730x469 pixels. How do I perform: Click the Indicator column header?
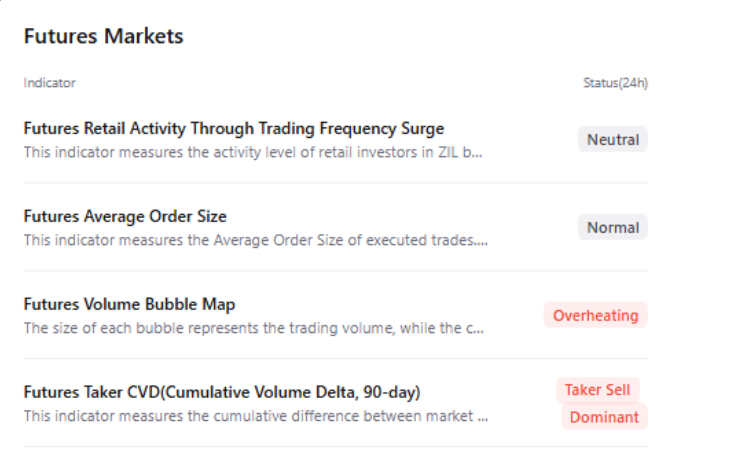click(49, 83)
